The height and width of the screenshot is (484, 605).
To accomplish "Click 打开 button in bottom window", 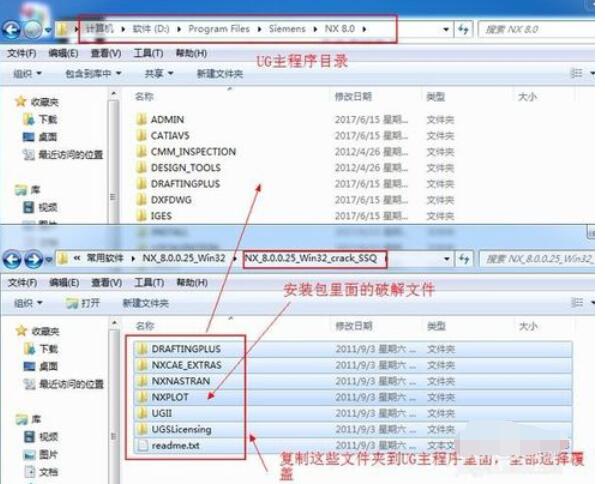I will [x=83, y=303].
